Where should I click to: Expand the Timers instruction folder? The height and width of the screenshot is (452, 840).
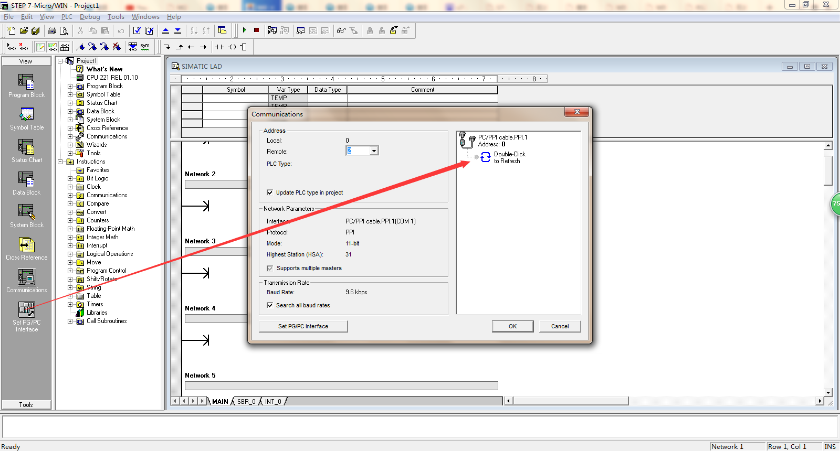(71, 304)
